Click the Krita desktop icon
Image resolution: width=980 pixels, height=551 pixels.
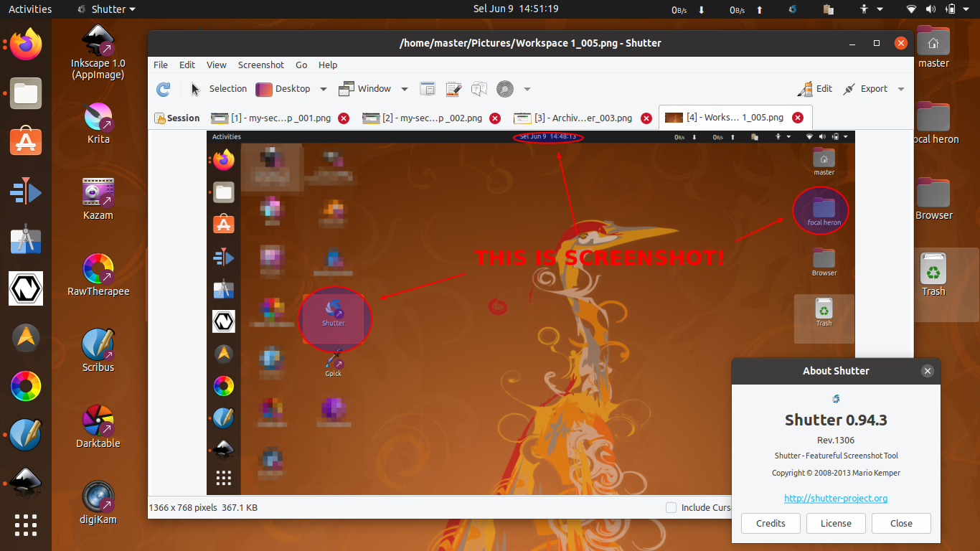98,123
